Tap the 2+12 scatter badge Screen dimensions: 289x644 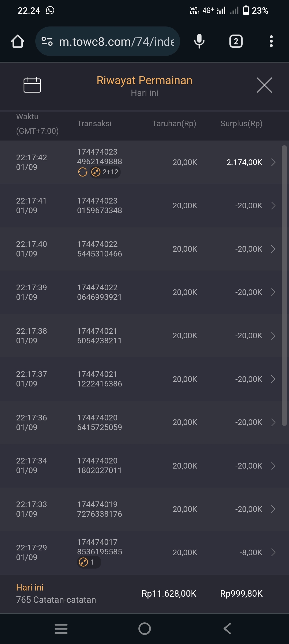[x=105, y=172]
